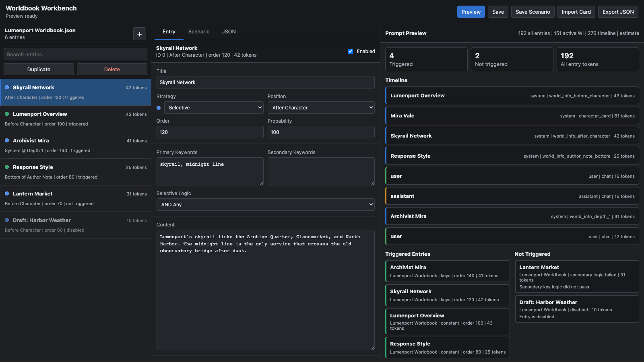The width and height of the screenshot is (644, 362).
Task: Open Archivist Mira card in Triggered Entries
Action: pyautogui.click(x=448, y=271)
